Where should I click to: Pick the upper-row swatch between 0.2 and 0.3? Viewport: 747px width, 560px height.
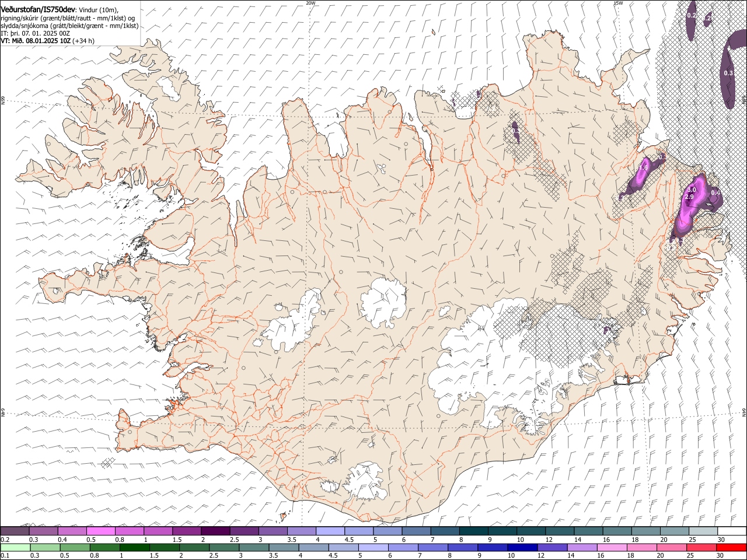point(15,531)
